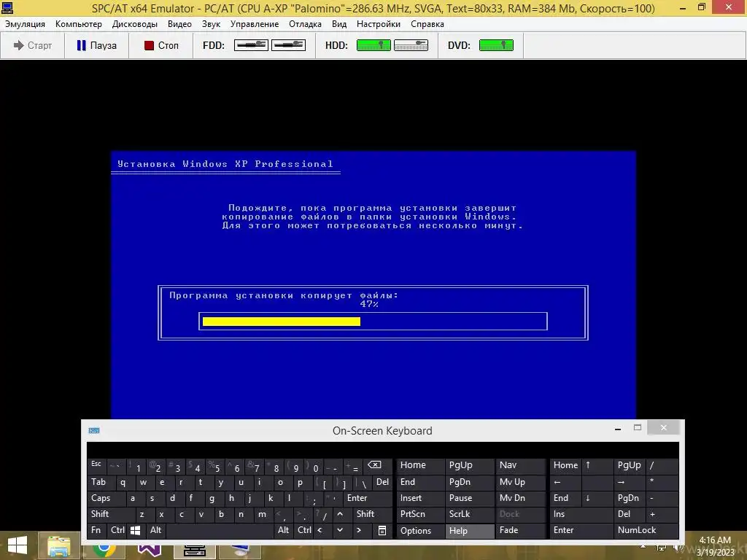This screenshot has height=560, width=747.
Task: Toggle the left Ctrl key
Action: 117,530
